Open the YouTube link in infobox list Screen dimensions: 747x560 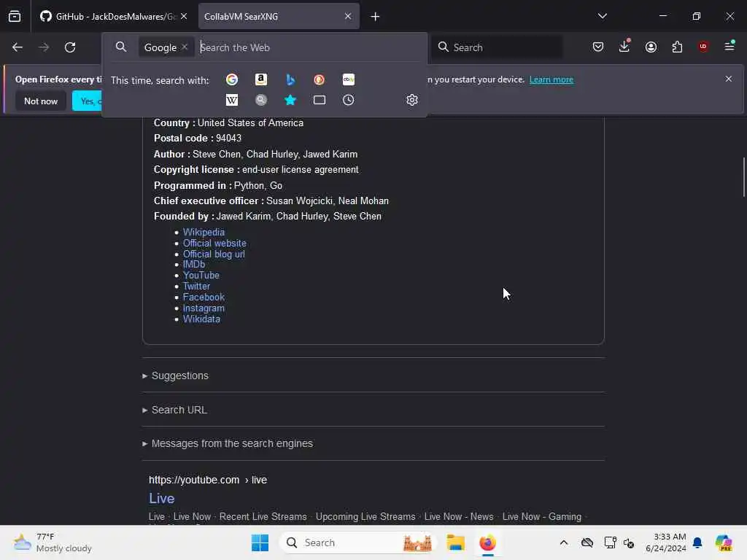tap(201, 275)
